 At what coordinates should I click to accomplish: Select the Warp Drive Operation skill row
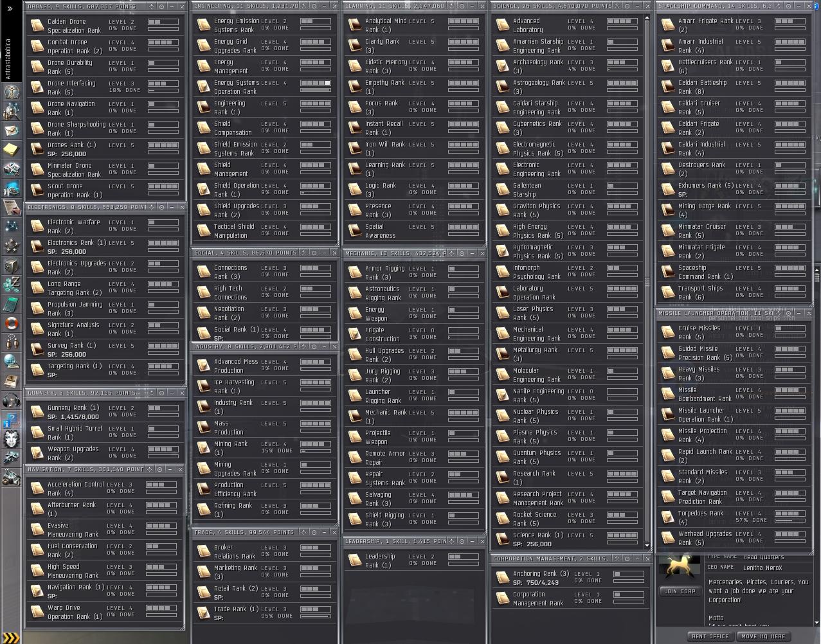(104, 612)
